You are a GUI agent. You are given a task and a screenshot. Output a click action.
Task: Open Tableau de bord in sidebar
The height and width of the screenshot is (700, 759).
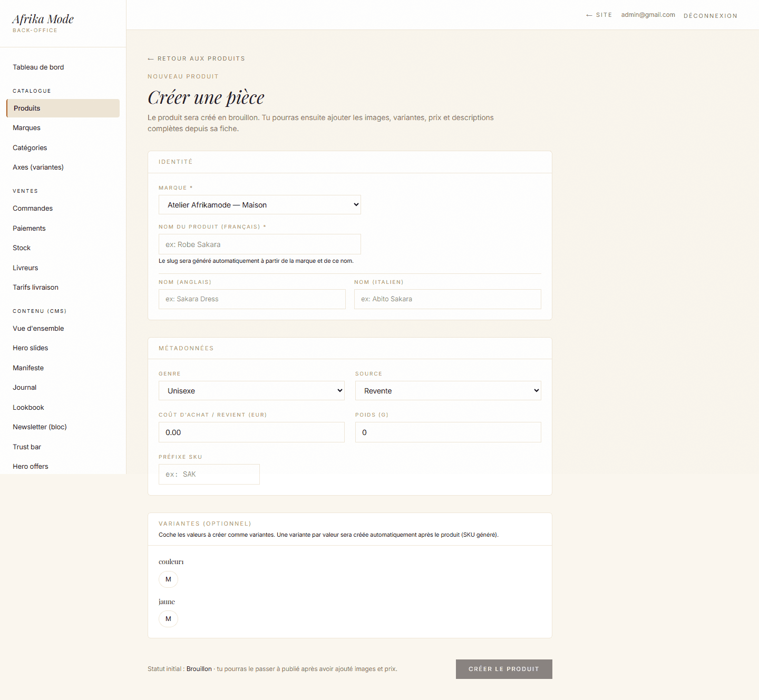coord(63,67)
